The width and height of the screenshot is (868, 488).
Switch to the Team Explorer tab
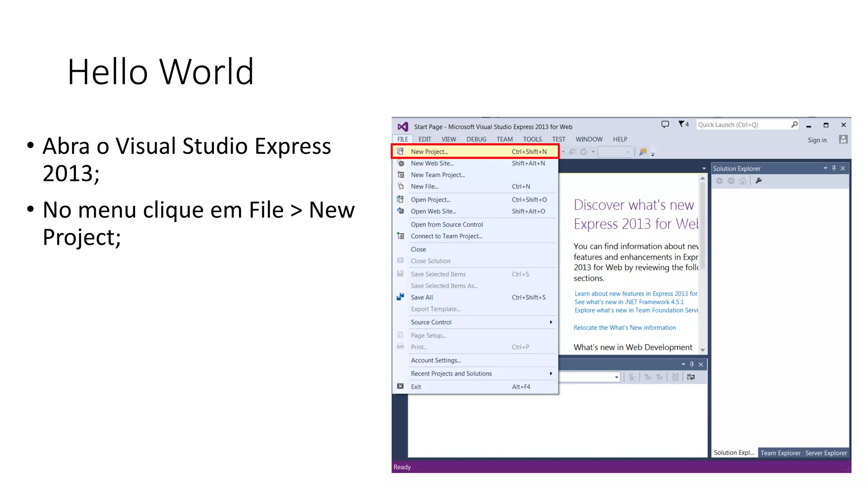[x=781, y=453]
